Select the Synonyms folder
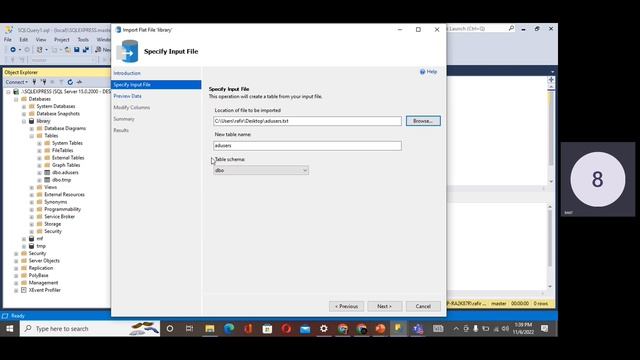The image size is (640, 360). [x=56, y=202]
